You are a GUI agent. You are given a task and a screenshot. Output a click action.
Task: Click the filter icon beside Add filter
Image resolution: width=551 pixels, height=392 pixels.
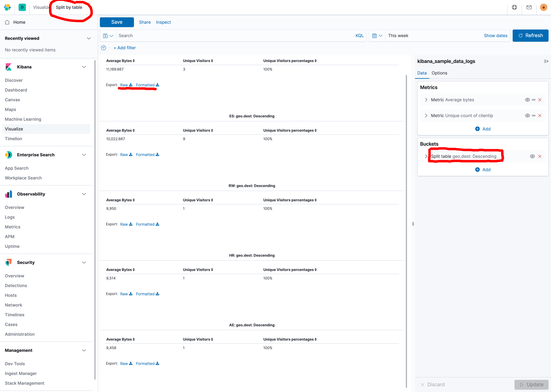point(104,48)
